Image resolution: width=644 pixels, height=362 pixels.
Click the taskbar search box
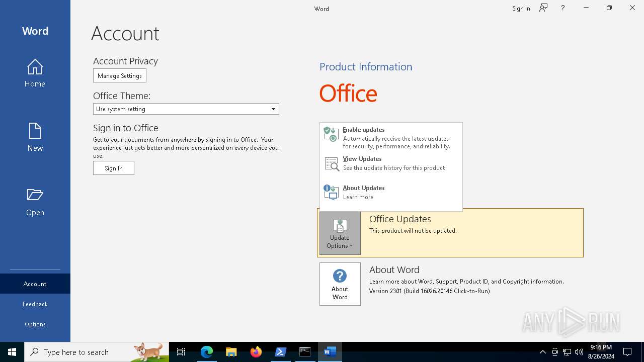tap(97, 352)
